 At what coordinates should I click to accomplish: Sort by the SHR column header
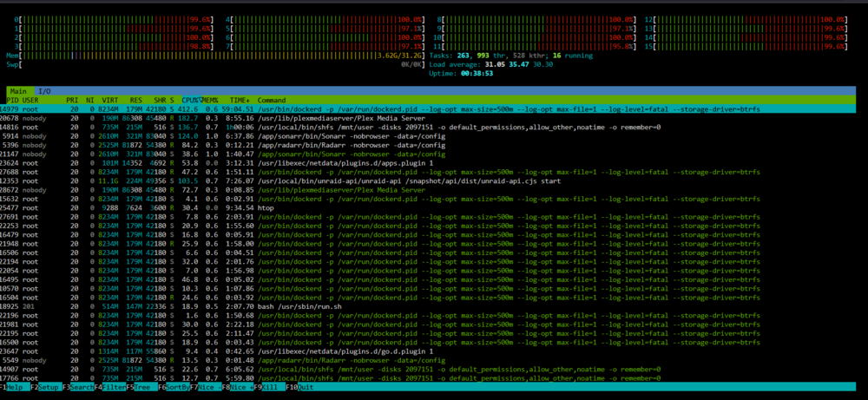[x=160, y=100]
